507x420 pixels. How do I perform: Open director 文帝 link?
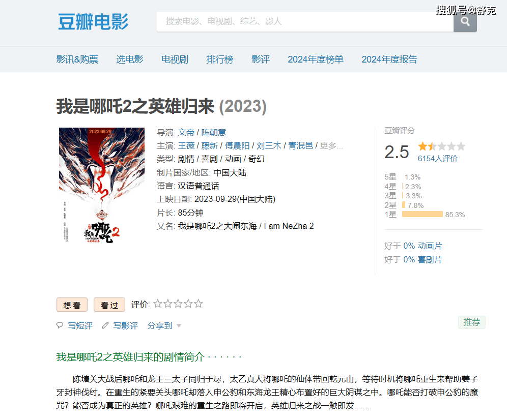click(x=186, y=133)
